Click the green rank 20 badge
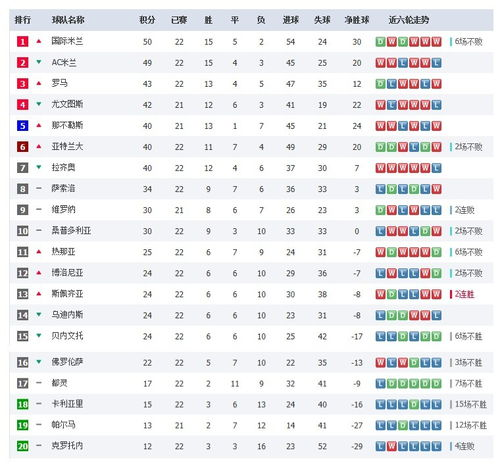The width and height of the screenshot is (500, 465). pos(22,446)
